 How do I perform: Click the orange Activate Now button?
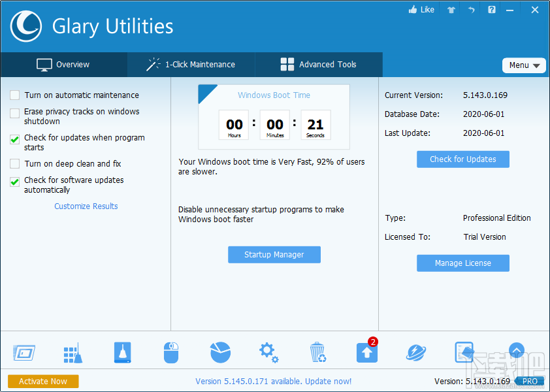pos(43,381)
